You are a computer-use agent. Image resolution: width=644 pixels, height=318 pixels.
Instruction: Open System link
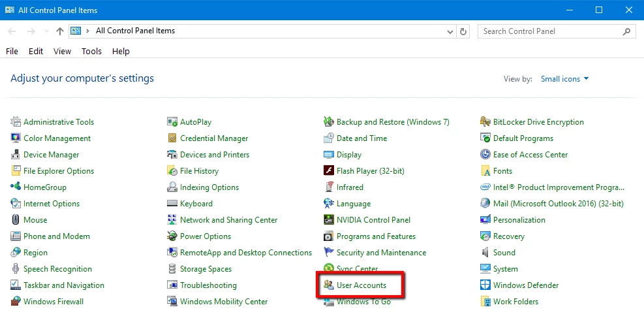506,269
